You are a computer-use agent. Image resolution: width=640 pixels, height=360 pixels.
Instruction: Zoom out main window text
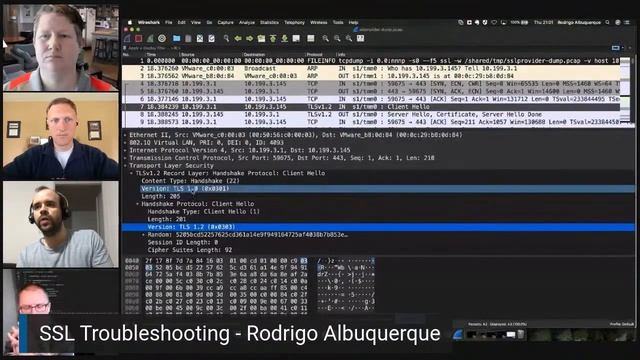pos(337,38)
